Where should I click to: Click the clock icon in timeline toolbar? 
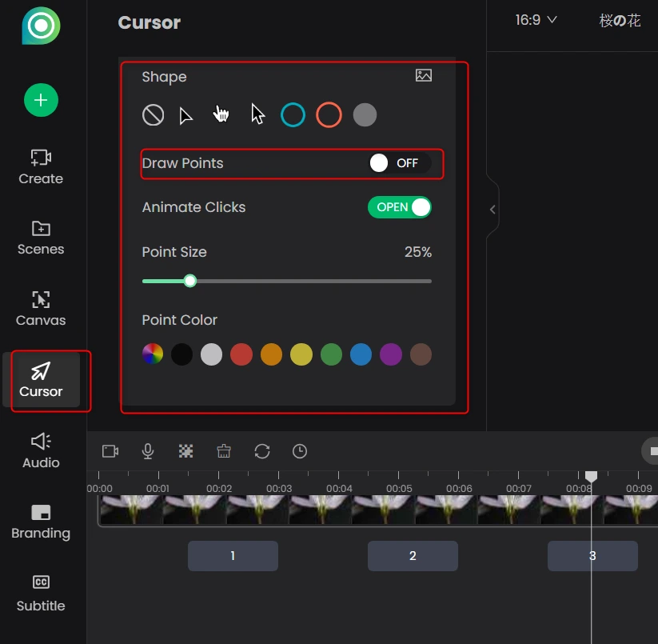tap(300, 451)
